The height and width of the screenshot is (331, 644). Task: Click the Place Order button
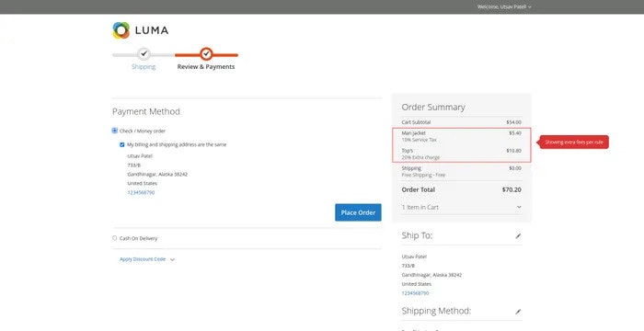click(x=358, y=212)
